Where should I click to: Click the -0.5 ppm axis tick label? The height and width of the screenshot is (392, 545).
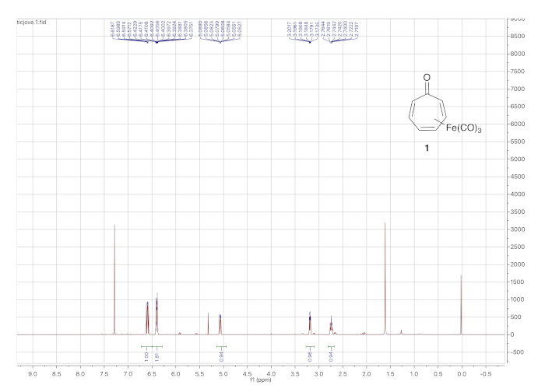coord(486,374)
